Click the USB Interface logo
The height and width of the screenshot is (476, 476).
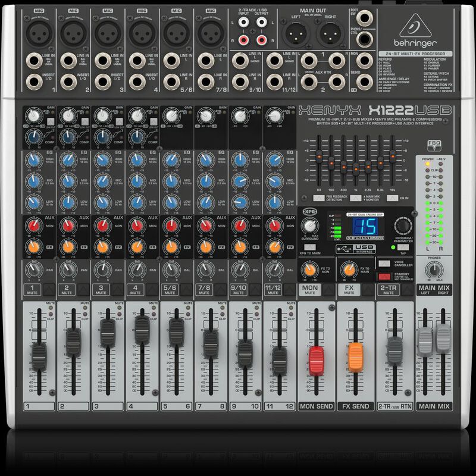coord(355,249)
